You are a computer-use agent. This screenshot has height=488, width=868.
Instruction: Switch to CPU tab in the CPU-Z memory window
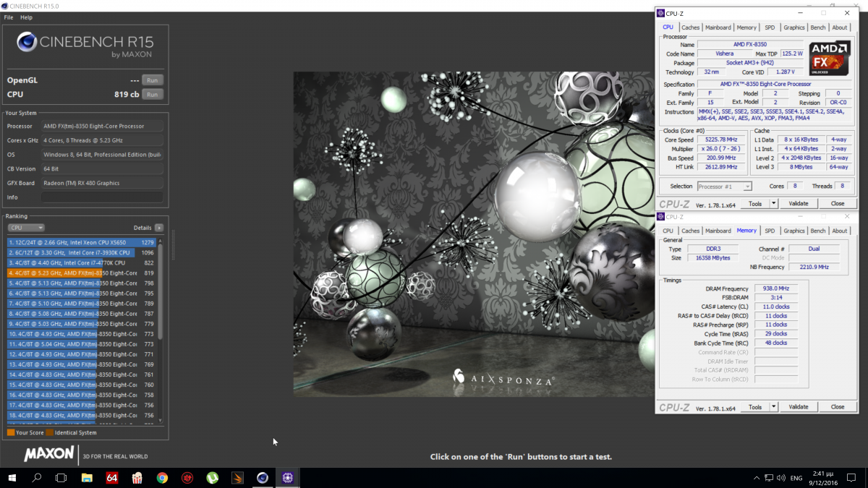tap(668, 231)
